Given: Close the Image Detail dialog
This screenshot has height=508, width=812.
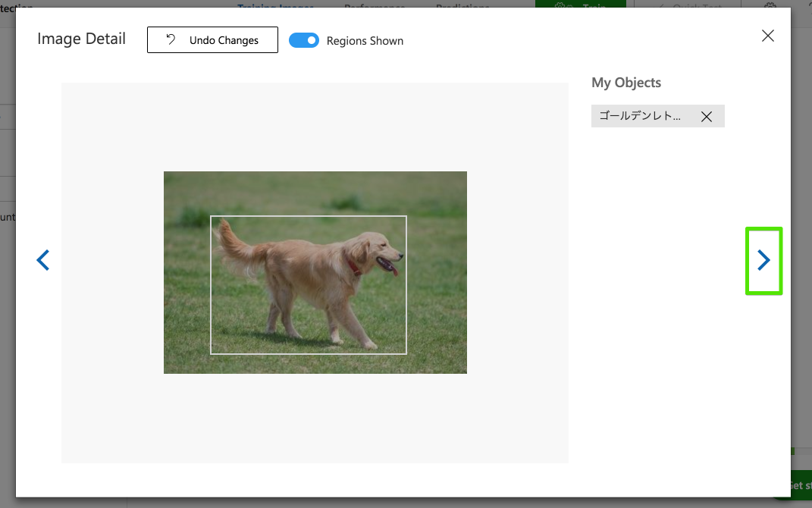Looking at the screenshot, I should [767, 35].
